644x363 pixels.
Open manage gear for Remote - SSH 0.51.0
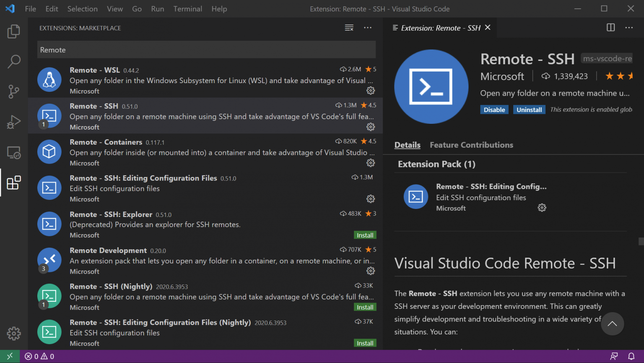pyautogui.click(x=371, y=127)
